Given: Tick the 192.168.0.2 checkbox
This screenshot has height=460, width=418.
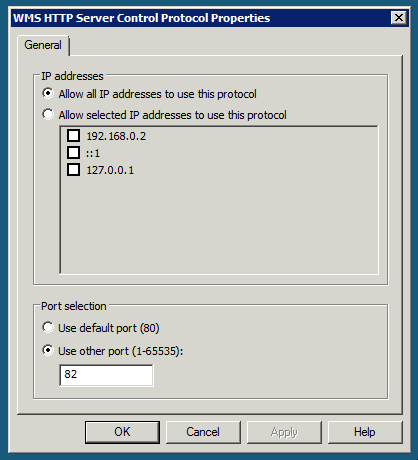Looking at the screenshot, I should (x=73, y=136).
